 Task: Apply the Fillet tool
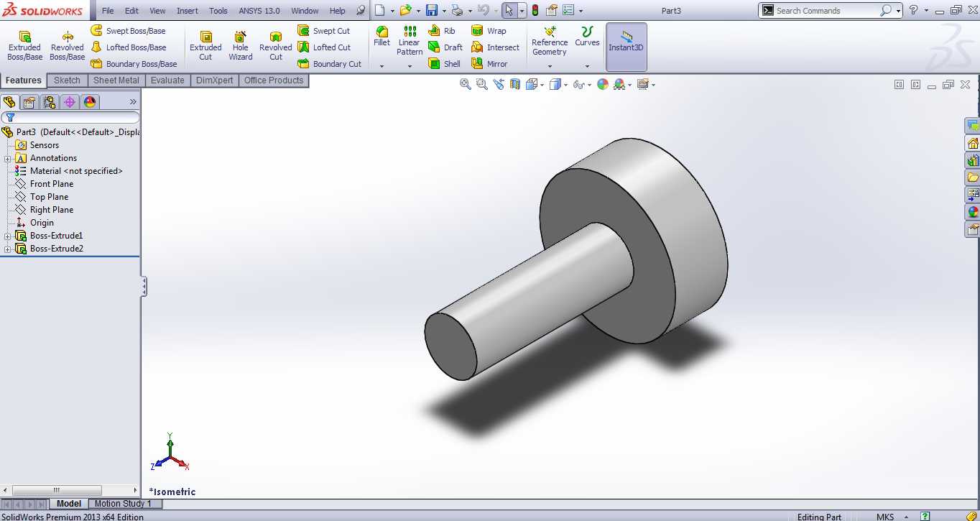(x=382, y=37)
